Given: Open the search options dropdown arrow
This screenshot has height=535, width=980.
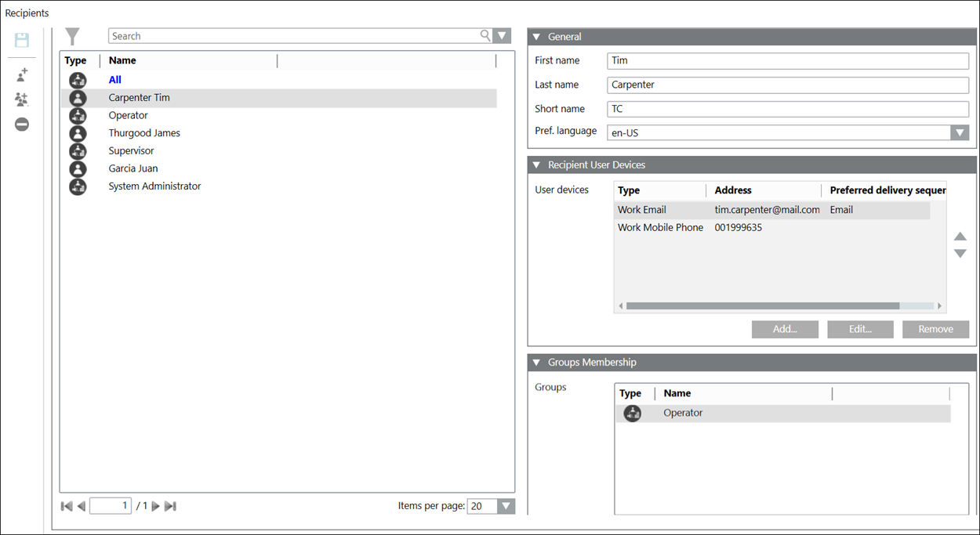Looking at the screenshot, I should tap(503, 36).
